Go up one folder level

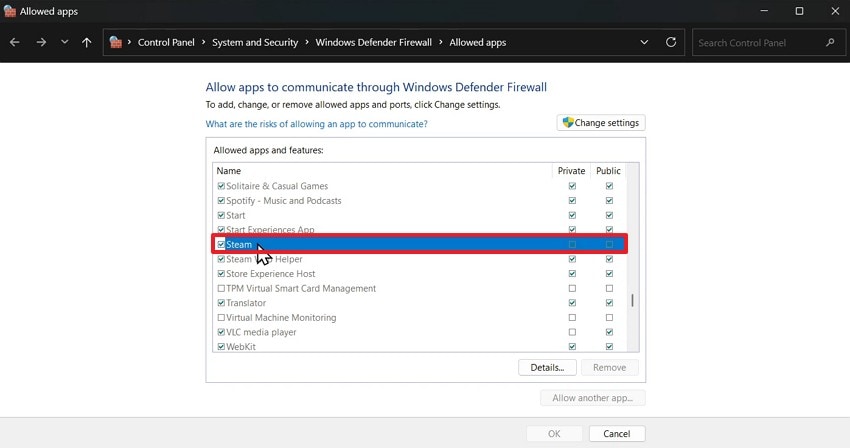tap(87, 43)
